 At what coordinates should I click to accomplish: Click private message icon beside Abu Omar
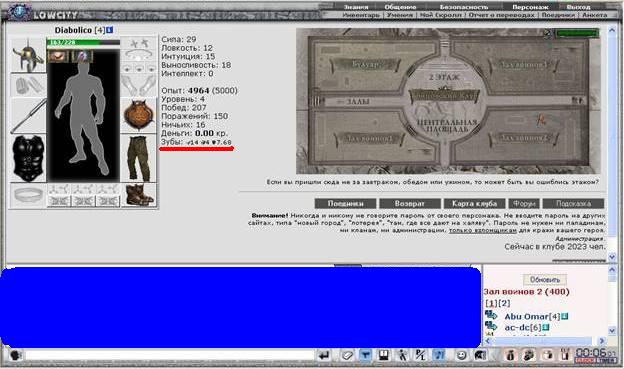point(491,316)
